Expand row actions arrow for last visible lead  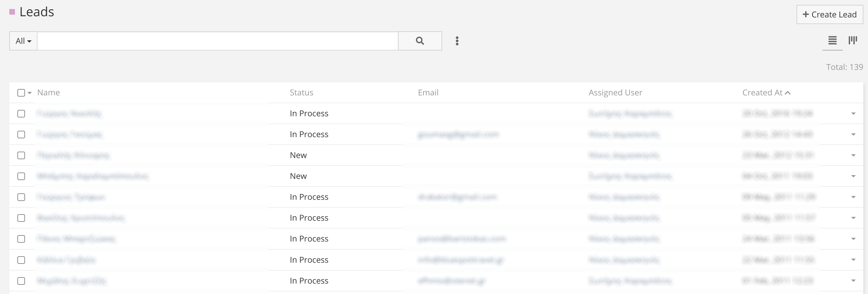click(x=853, y=281)
